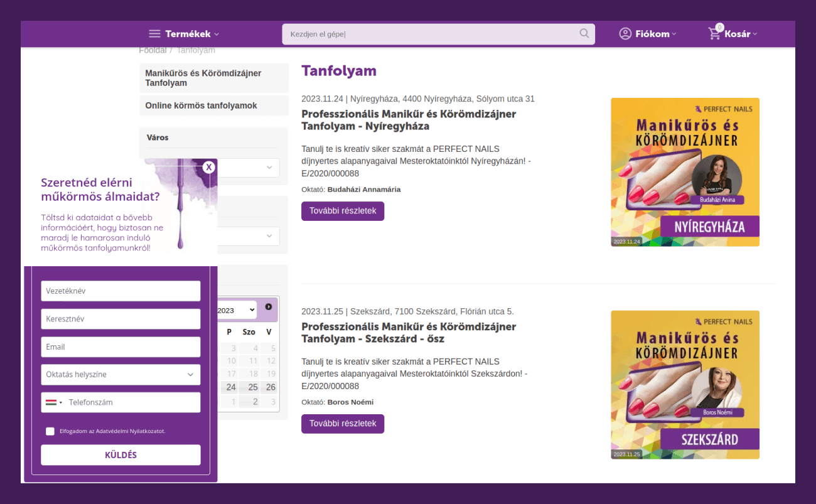The image size is (816, 504).
Task: Click További részletek for Nyíregyháza course
Action: tap(343, 211)
